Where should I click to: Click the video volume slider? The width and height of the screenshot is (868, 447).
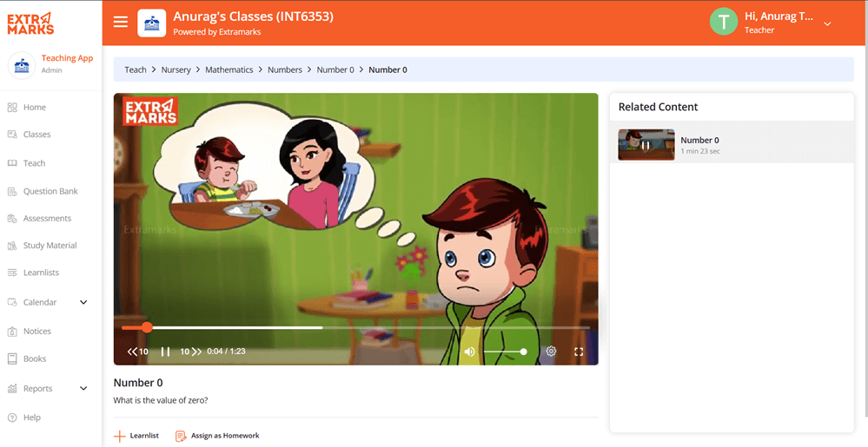click(x=504, y=352)
